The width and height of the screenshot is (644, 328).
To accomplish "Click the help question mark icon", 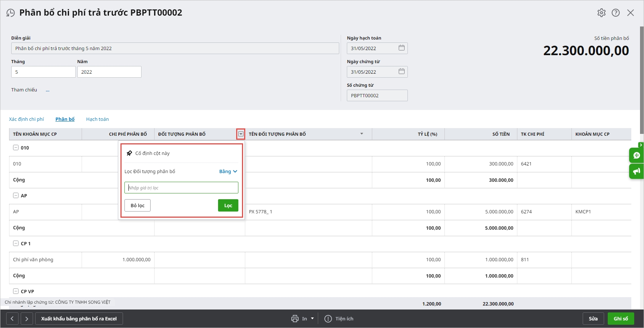I will (x=616, y=13).
